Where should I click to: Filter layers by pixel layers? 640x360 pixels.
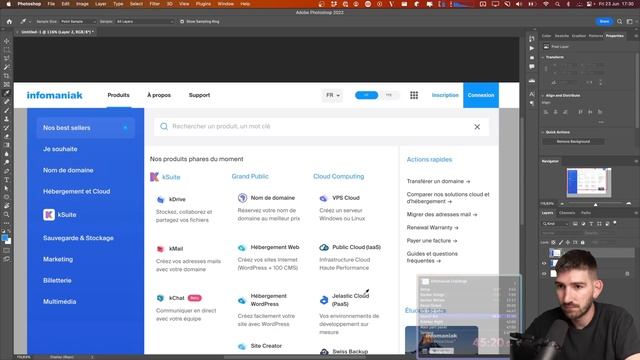point(575,224)
